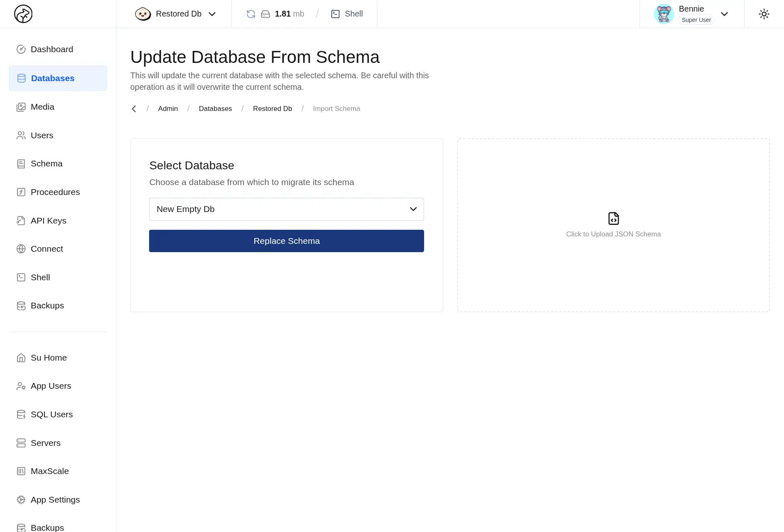Click the Replace Schema button
Viewport: 784px width, 532px height.
[286, 241]
